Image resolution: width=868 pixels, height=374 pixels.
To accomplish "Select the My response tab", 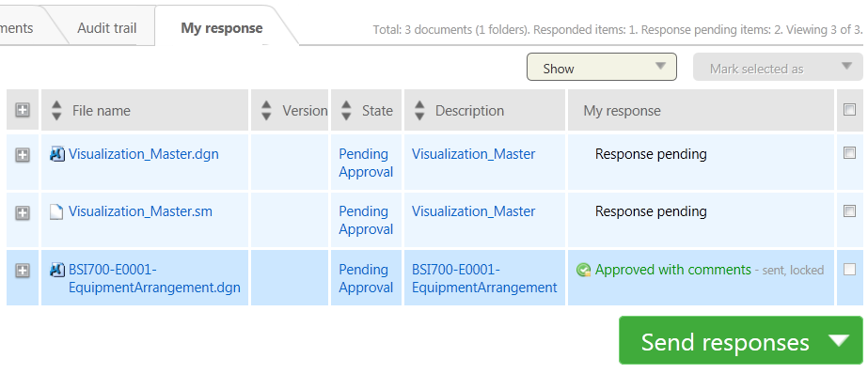I will [222, 28].
